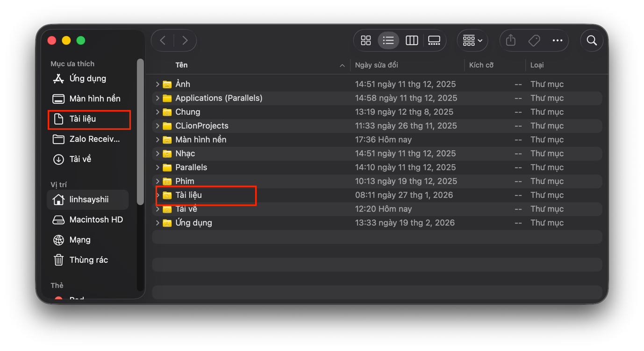Viewport: 644px width, 351px height.
Task: Open Zalo Received folder in sidebar
Action: pos(88,139)
